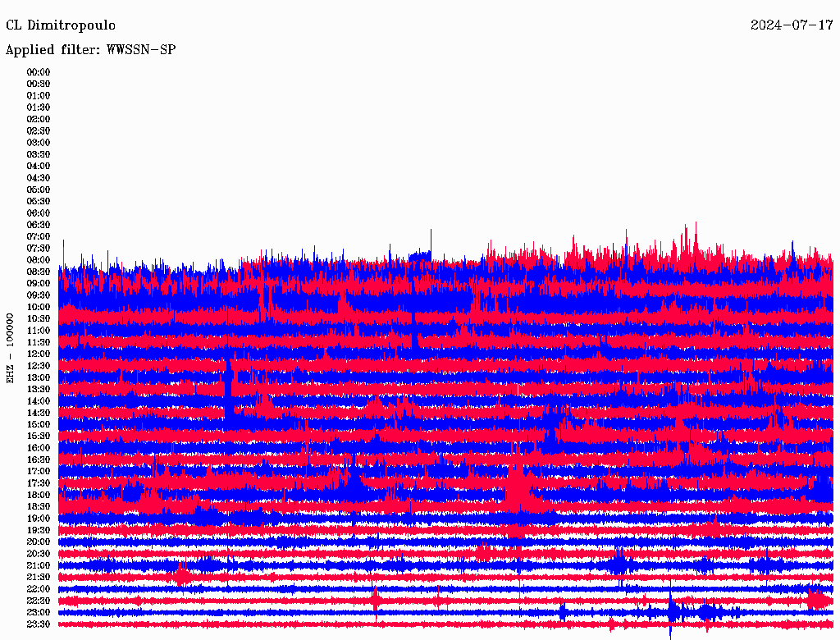Select the 11:30 time label
This screenshot has width=840, height=640.
point(39,342)
